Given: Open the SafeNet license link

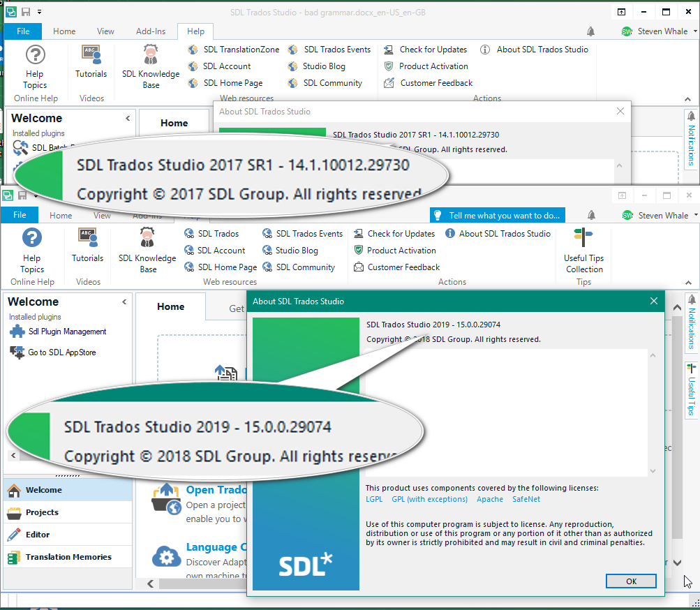Looking at the screenshot, I should [x=526, y=499].
